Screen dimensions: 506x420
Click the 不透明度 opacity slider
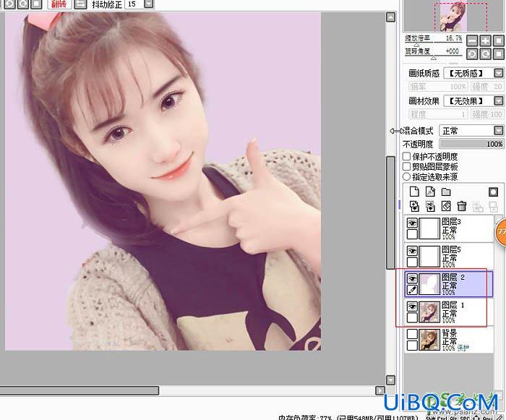(x=471, y=144)
